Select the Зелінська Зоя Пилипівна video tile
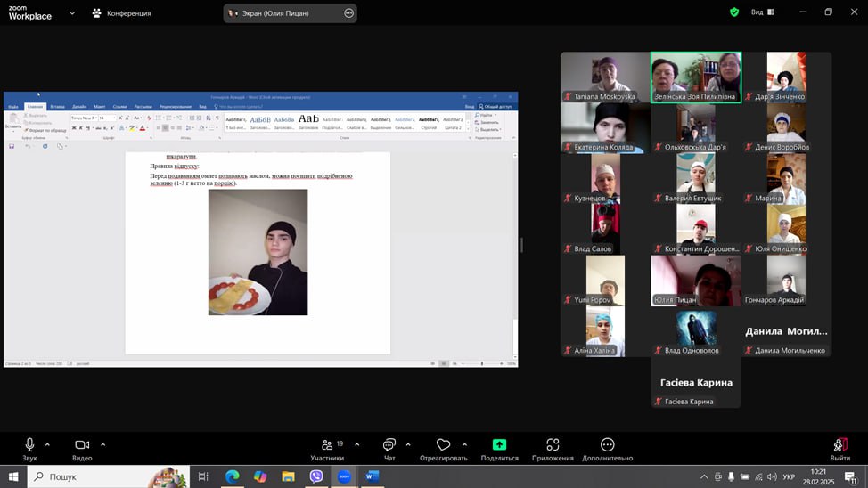 pos(695,77)
